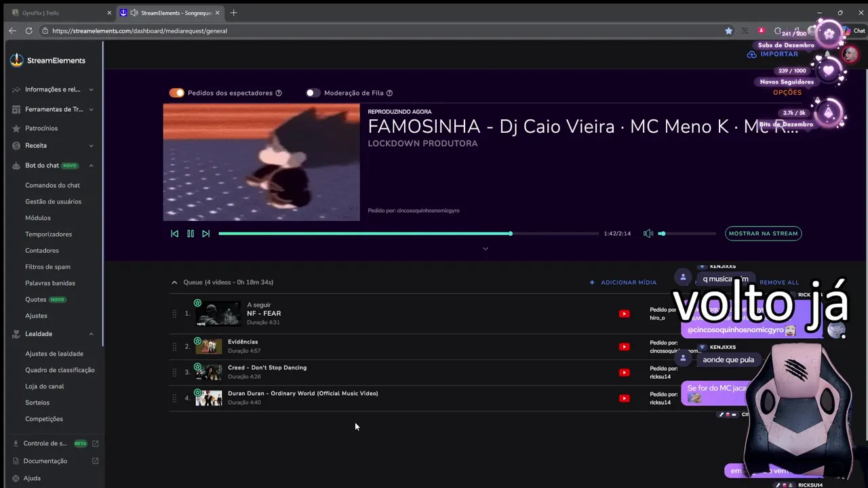Open Palavras banidas
The width and height of the screenshot is (868, 488).
tap(50, 283)
